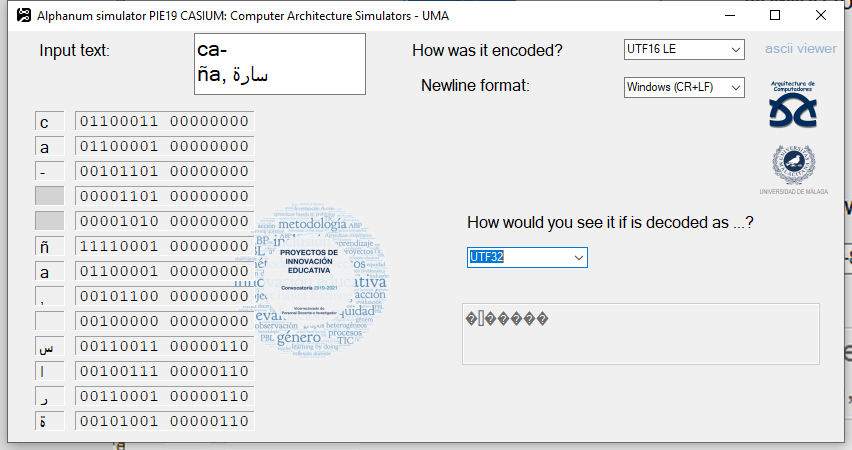852x450 pixels.
Task: Click the binary field 00001101 00000000 for CR
Action: (x=164, y=197)
